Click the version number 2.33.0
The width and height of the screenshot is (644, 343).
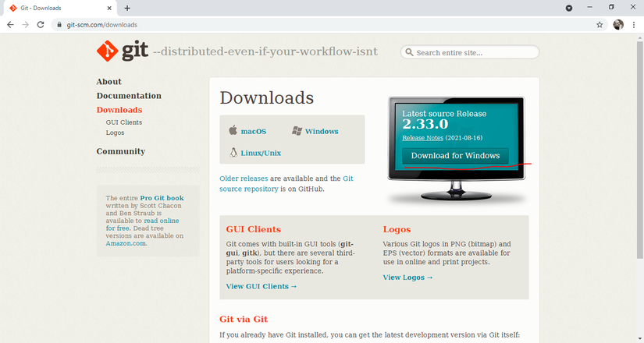pyautogui.click(x=425, y=124)
